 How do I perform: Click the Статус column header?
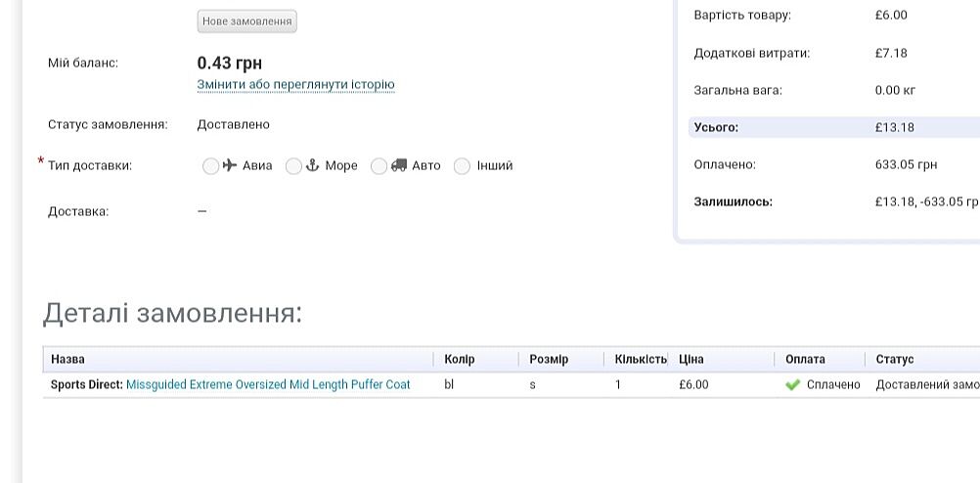click(x=894, y=360)
